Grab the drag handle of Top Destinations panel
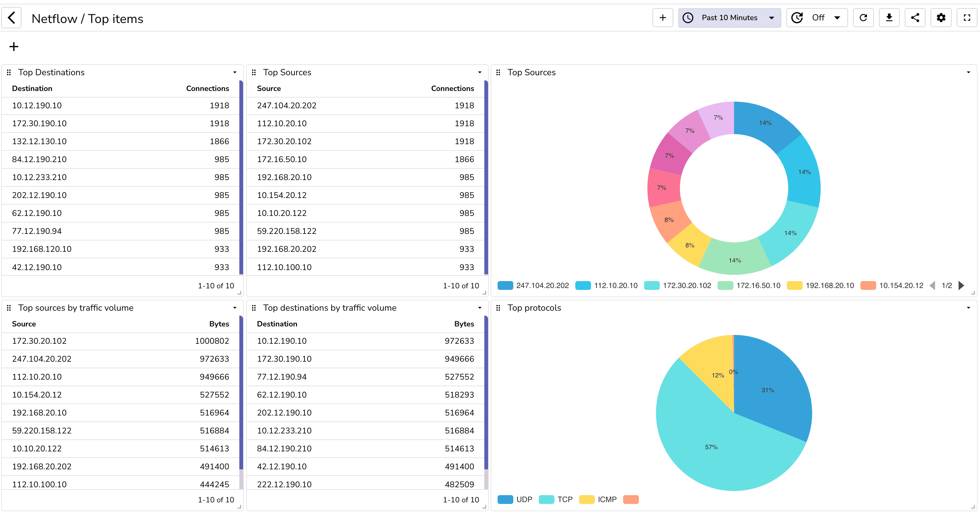This screenshot has width=980, height=520. point(9,72)
